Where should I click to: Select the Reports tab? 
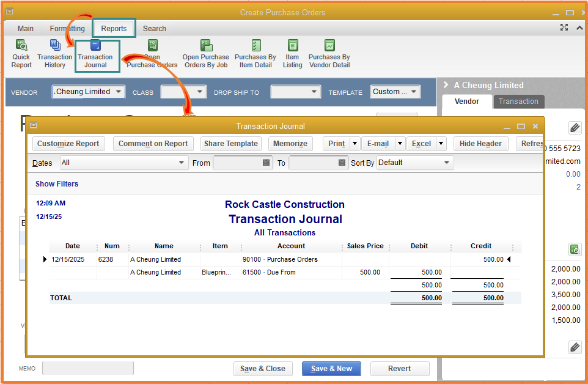pyautogui.click(x=114, y=29)
